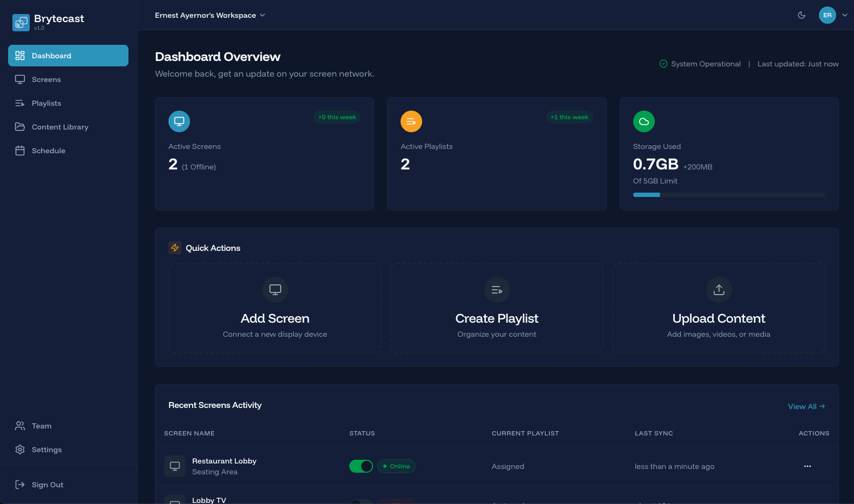The width and height of the screenshot is (854, 504).
Task: Click 'less than a minute ago' sync time
Action: click(x=675, y=466)
